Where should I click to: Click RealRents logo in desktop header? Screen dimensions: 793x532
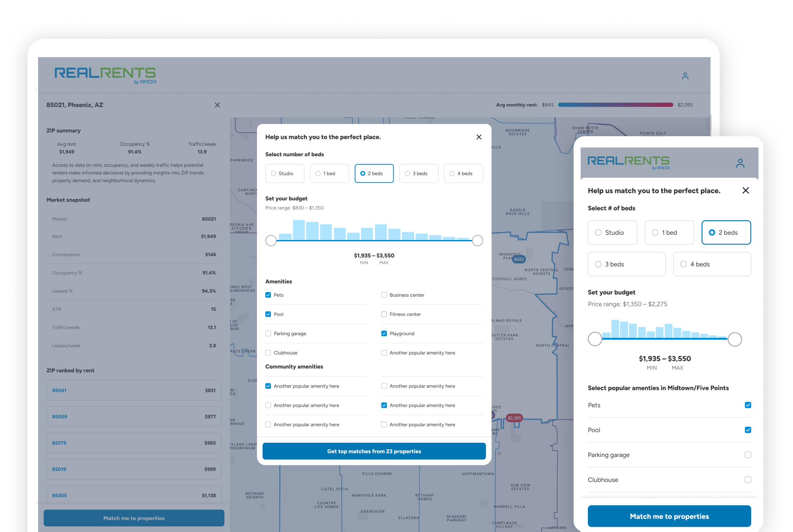105,75
